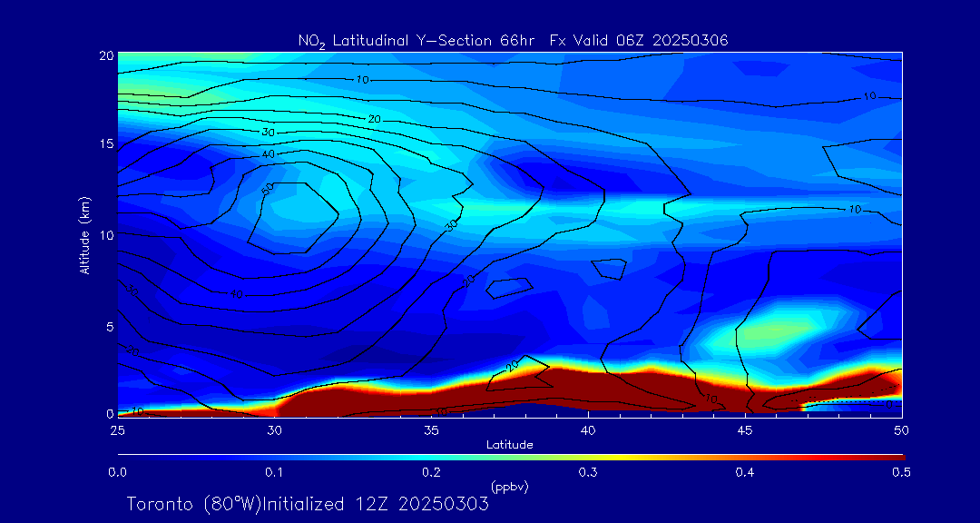Click altitude axis tick label 15
The height and width of the screenshot is (523, 980).
pos(107,144)
